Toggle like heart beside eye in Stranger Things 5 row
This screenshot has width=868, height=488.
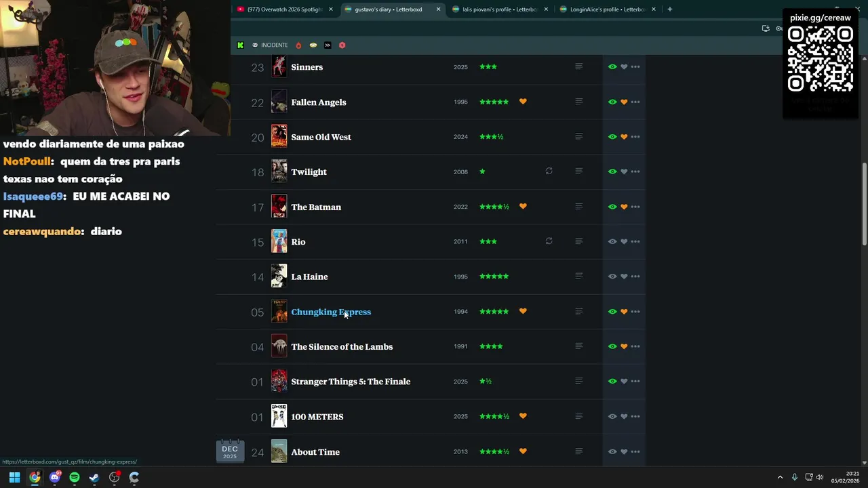click(624, 382)
